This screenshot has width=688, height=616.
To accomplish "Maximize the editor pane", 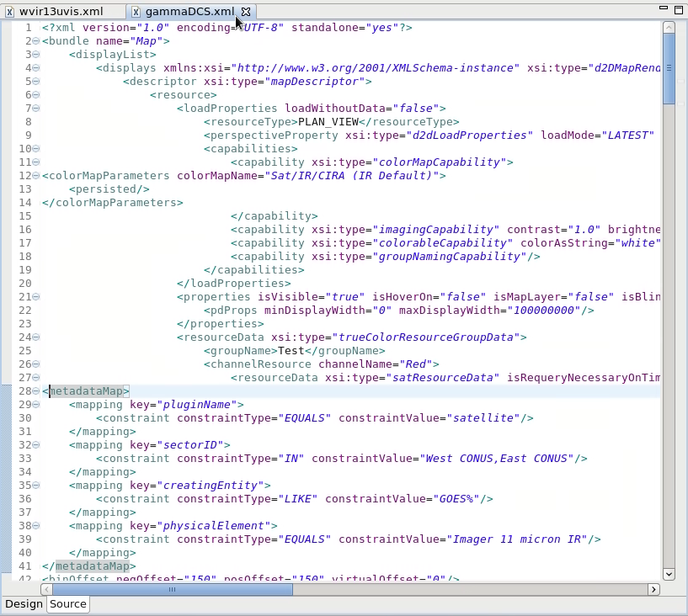I will pyautogui.click(x=679, y=9).
